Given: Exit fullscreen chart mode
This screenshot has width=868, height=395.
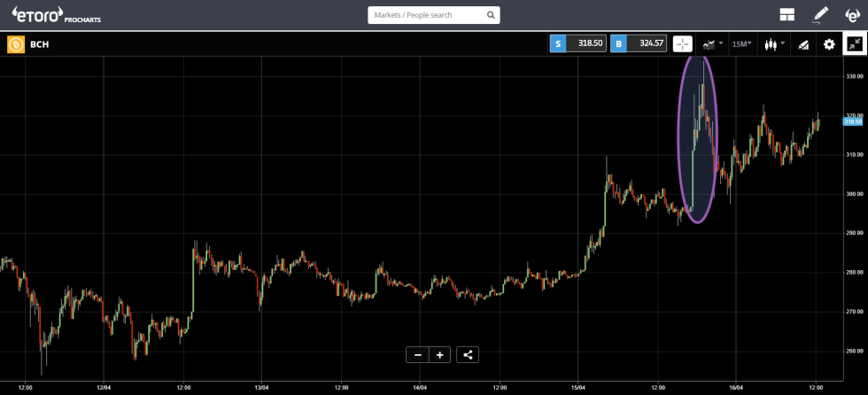Looking at the screenshot, I should 855,44.
